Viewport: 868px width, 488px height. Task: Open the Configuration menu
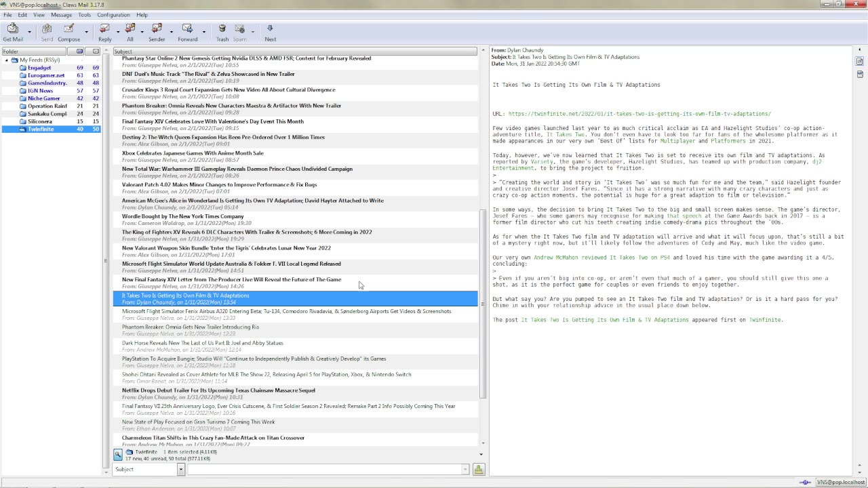coord(113,15)
